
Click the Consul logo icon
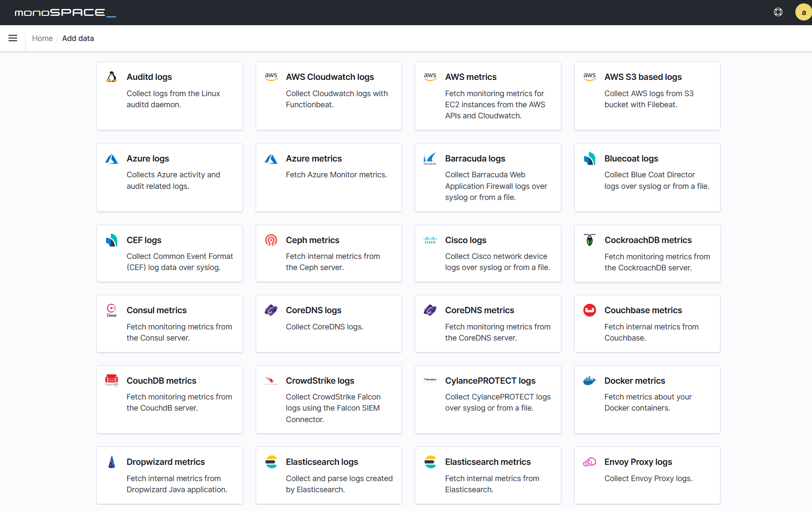[x=112, y=310]
